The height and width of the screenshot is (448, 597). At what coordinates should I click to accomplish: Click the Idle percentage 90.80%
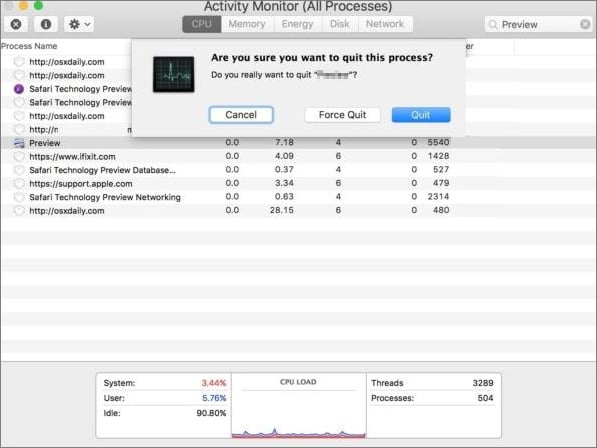click(211, 413)
